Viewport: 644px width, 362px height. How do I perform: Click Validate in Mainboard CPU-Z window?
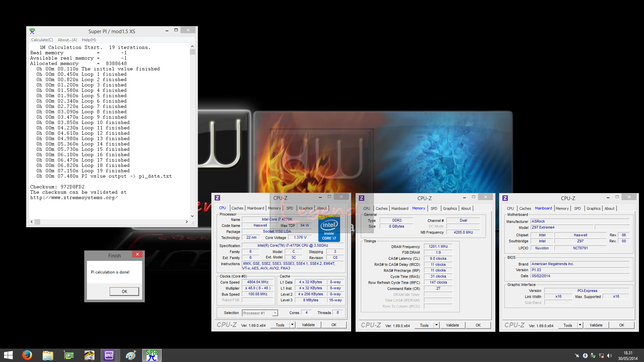pyautogui.click(x=596, y=325)
